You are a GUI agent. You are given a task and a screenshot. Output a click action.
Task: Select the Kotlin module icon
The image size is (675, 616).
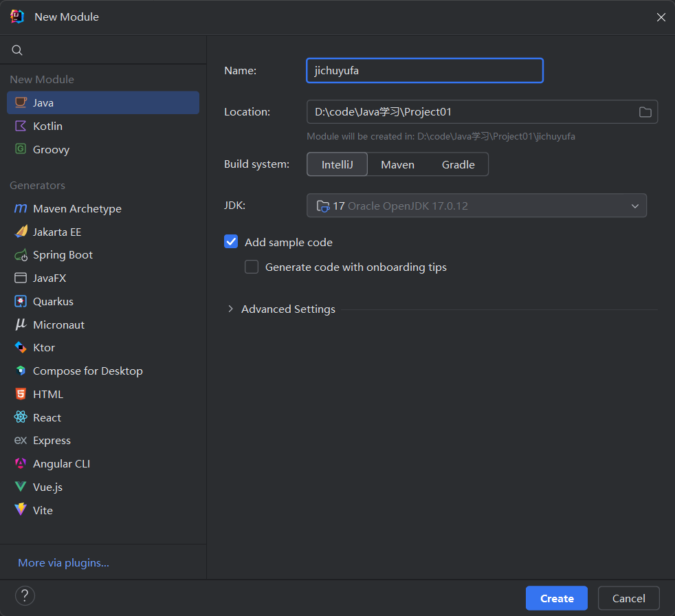pos(20,126)
